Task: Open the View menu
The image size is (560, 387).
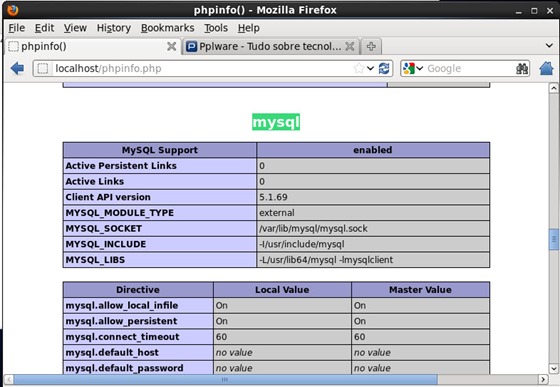Action: point(75,28)
